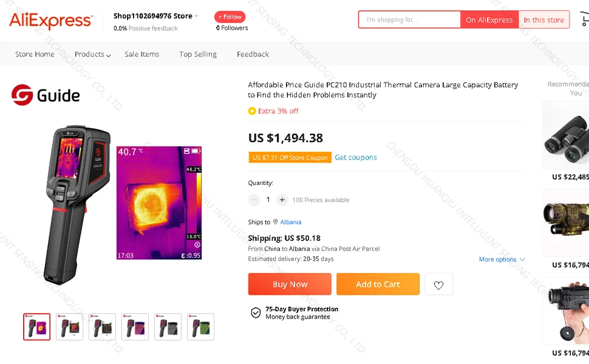The width and height of the screenshot is (589, 364).
Task: Follow the store with Follow button
Action: (230, 17)
